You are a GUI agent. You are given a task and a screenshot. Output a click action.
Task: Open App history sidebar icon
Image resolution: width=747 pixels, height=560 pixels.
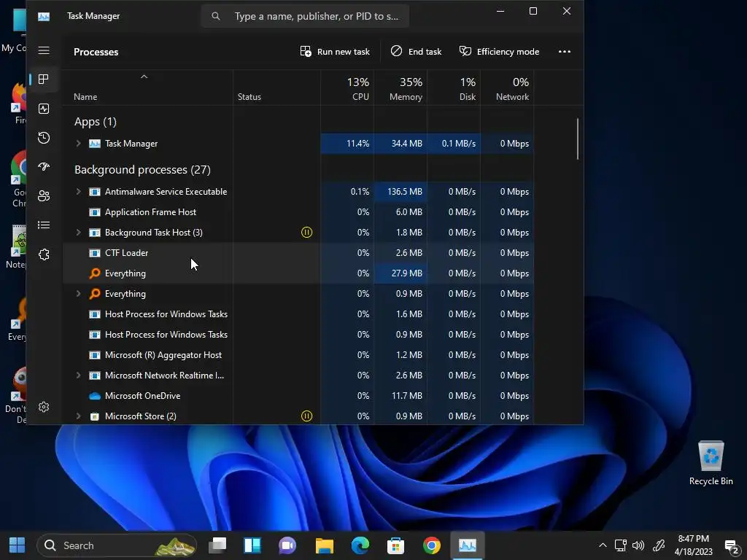tap(44, 138)
